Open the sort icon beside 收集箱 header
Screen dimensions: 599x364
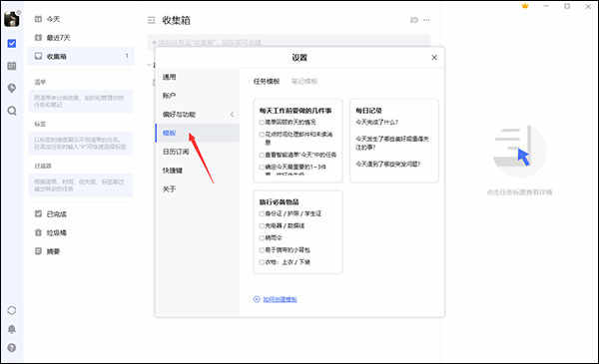414,20
